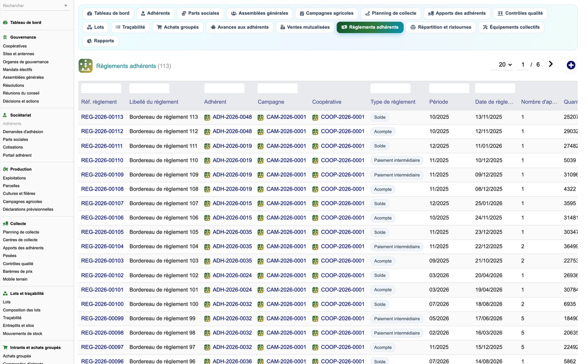Click Entrepôts et silos in sidebar
This screenshot has height=364, width=588.
pyautogui.click(x=19, y=325)
